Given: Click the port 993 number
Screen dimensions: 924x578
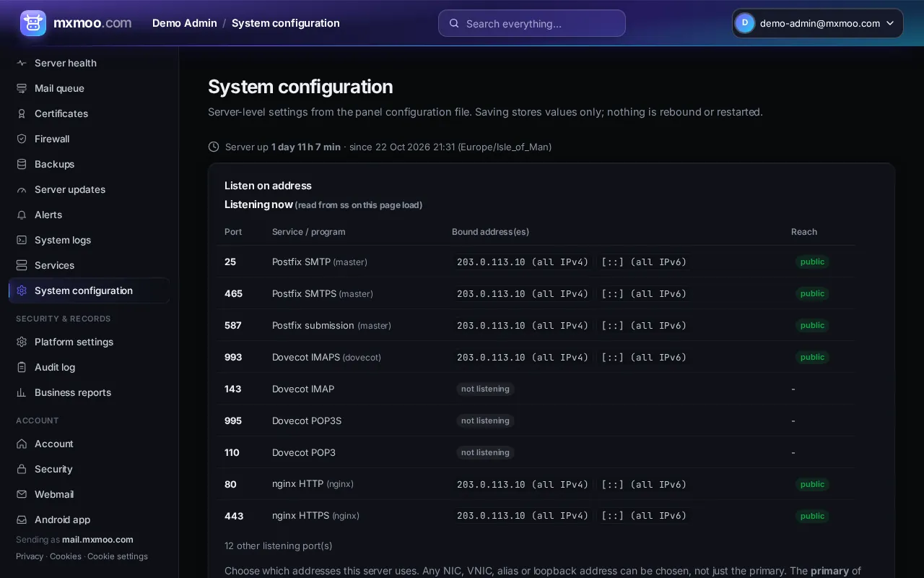Looking at the screenshot, I should click(x=233, y=357).
